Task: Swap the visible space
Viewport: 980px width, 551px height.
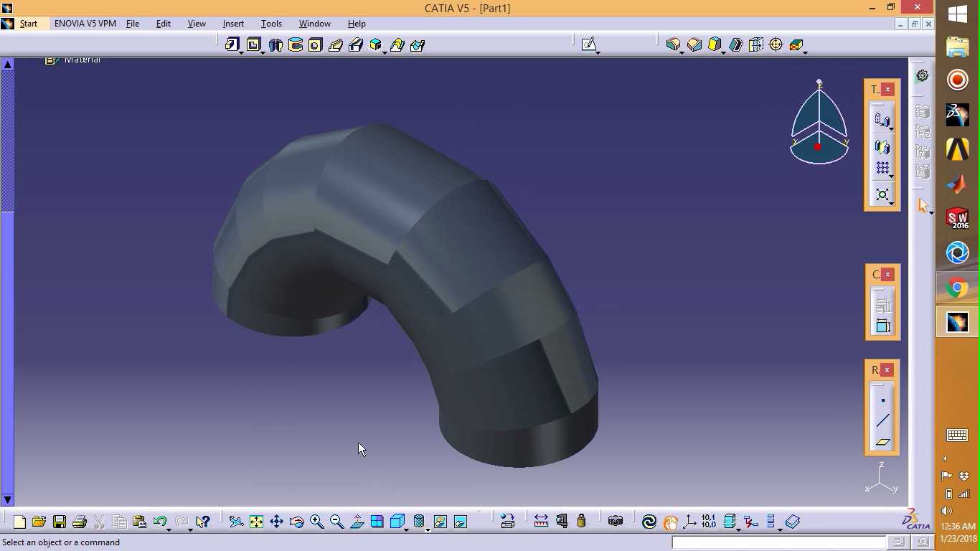Action: click(x=461, y=522)
